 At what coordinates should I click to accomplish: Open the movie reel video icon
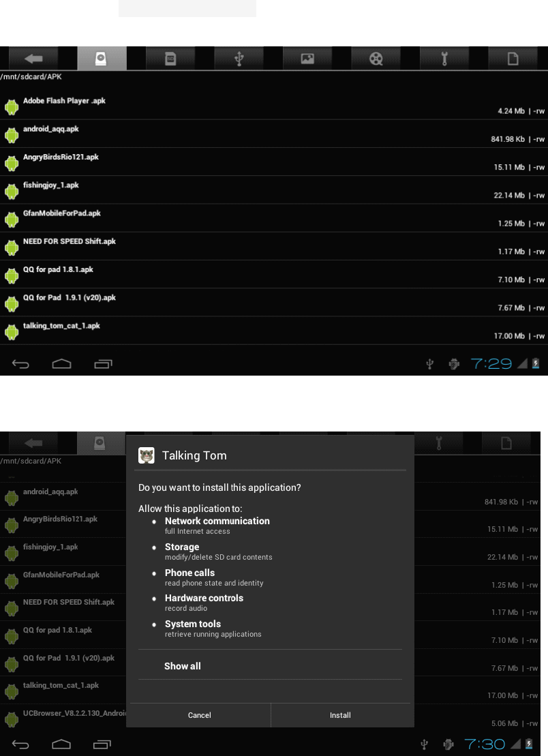376,59
